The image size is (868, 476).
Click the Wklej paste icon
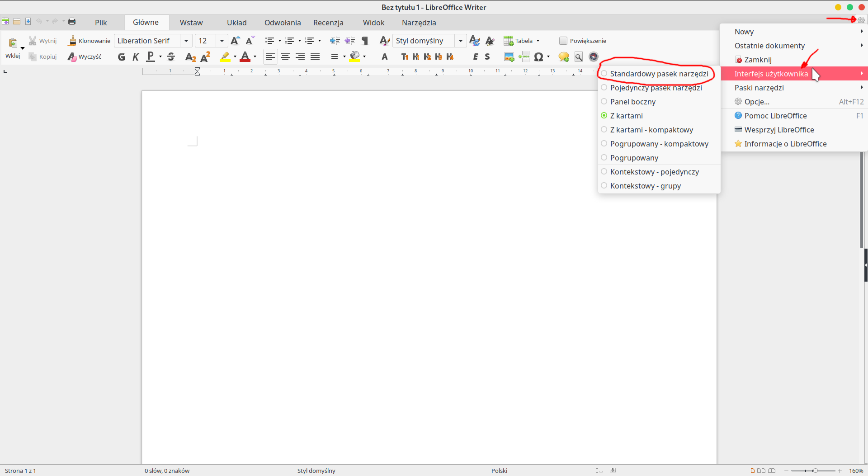click(x=12, y=42)
